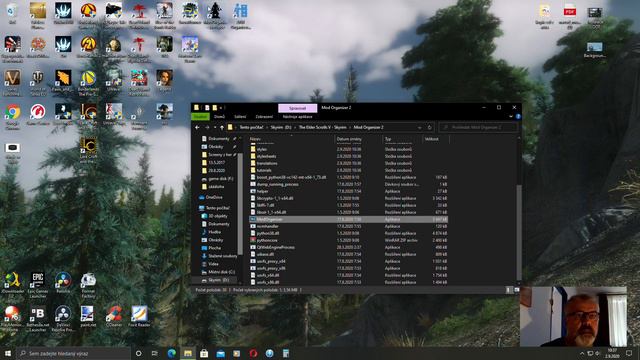Open the Calculator app in the taskbar

tap(286, 353)
